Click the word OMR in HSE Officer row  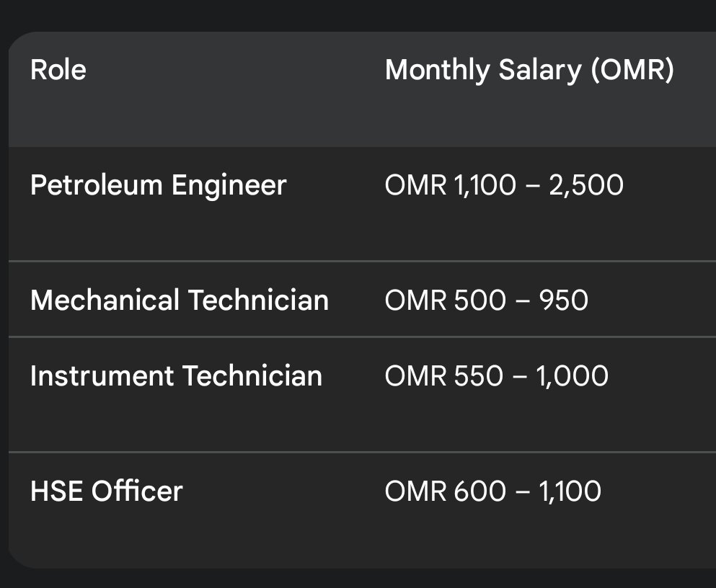(415, 491)
